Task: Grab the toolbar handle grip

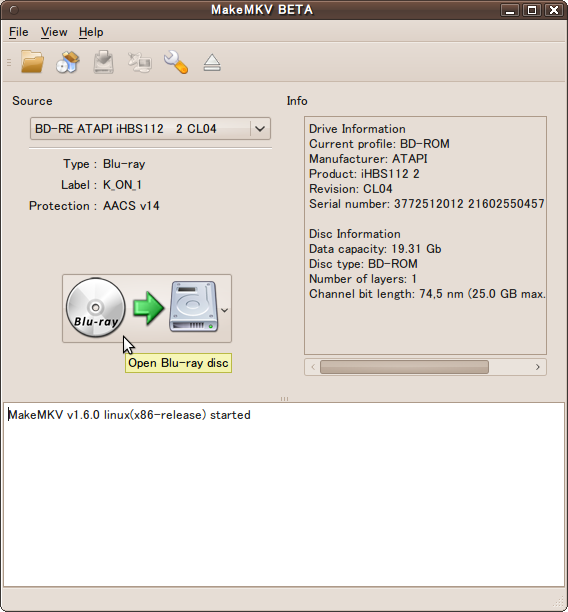Action: (9, 62)
